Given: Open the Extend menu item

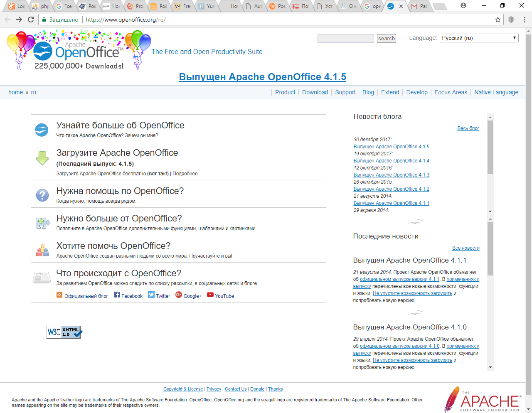Looking at the screenshot, I should 390,92.
